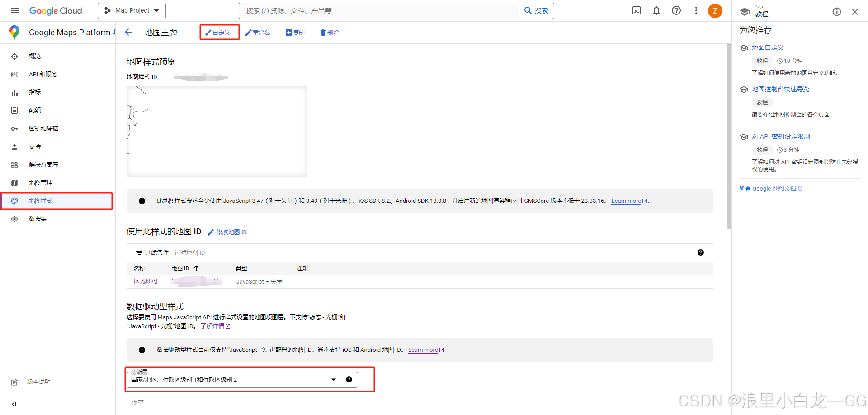Open 数据集 datasets in the sidebar
Image resolution: width=868 pixels, height=415 pixels.
pyautogui.click(x=38, y=219)
